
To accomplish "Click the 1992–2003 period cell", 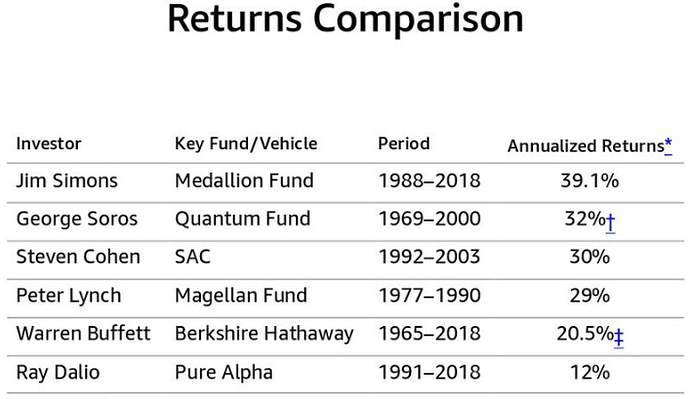I will [429, 257].
